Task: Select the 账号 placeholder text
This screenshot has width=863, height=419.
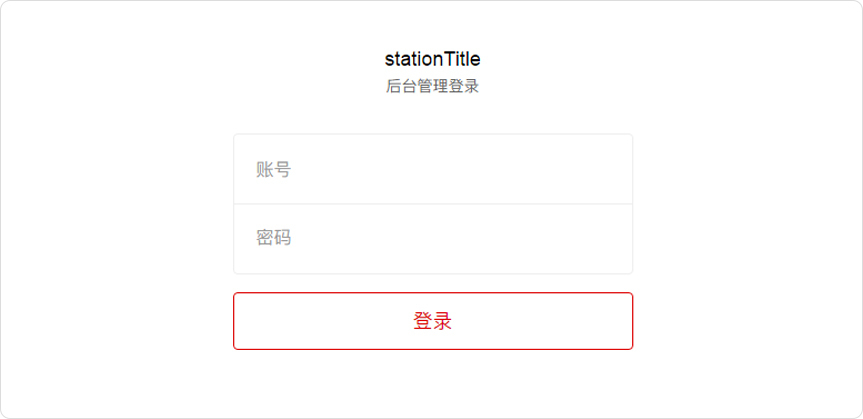Action: point(273,170)
